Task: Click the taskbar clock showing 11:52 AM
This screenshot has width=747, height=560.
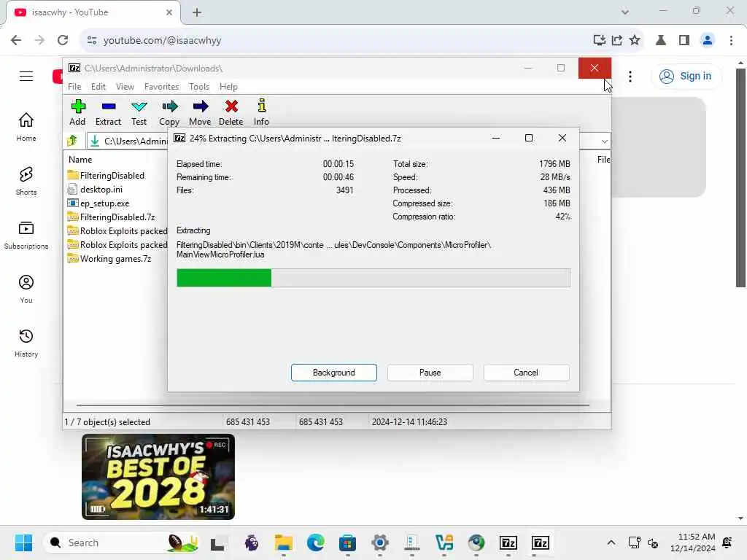Action: click(x=693, y=542)
